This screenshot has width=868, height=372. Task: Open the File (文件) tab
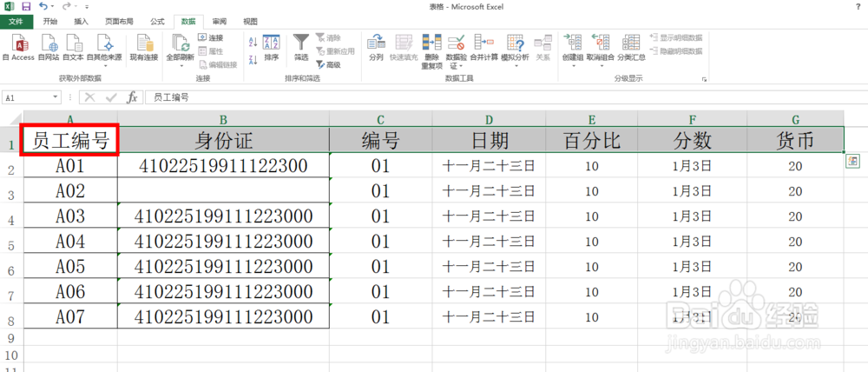pos(16,22)
